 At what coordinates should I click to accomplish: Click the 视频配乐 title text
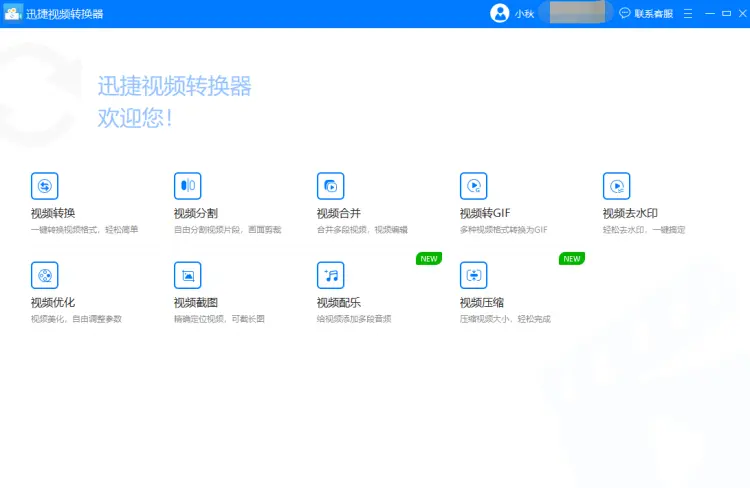[339, 302]
